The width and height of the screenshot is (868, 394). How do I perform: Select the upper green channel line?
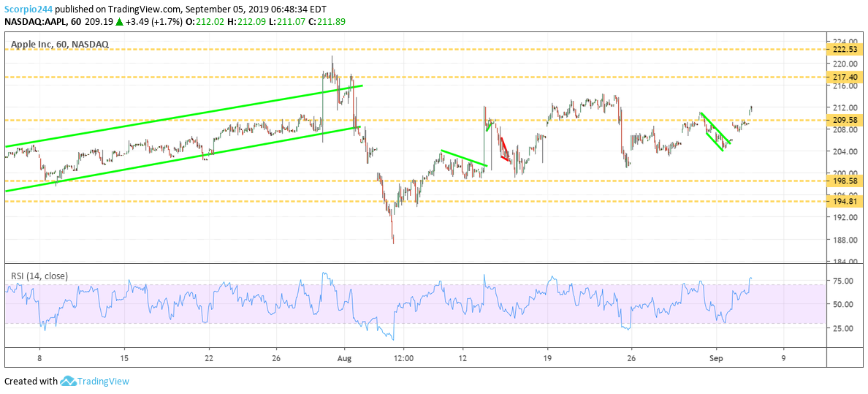pyautogui.click(x=184, y=115)
